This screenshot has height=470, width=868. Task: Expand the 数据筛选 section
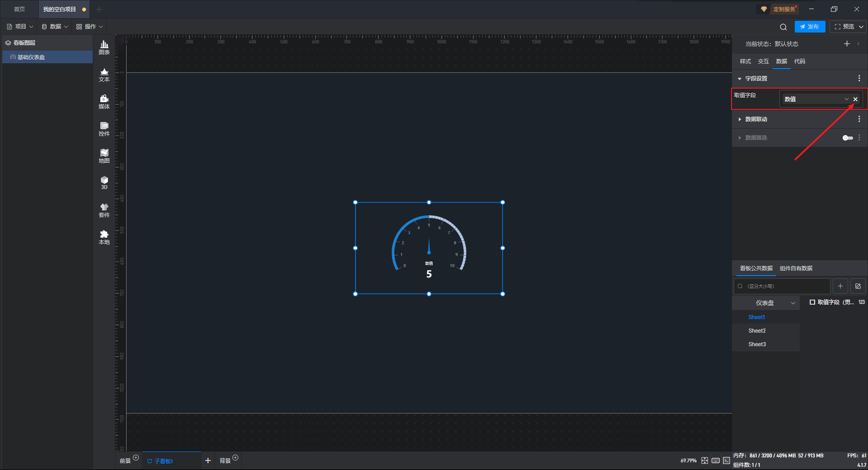tap(740, 138)
